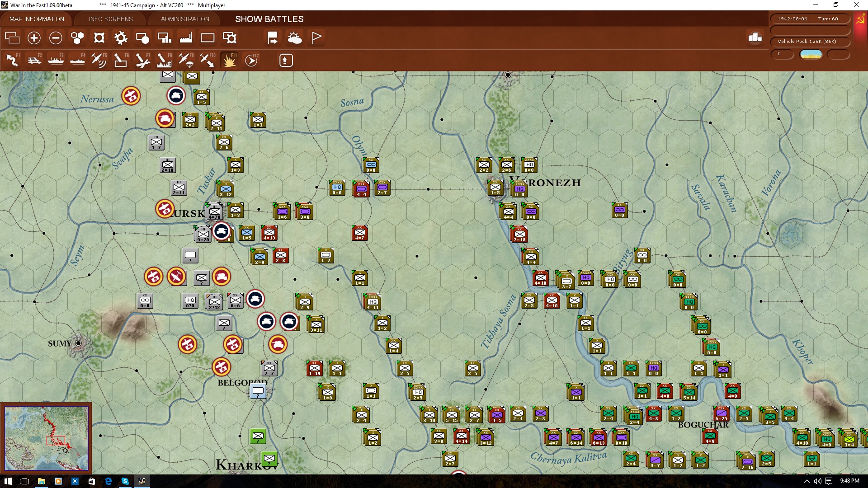Open the Action Center notifications icon
This screenshot has height=488, width=868.
[x=829, y=481]
